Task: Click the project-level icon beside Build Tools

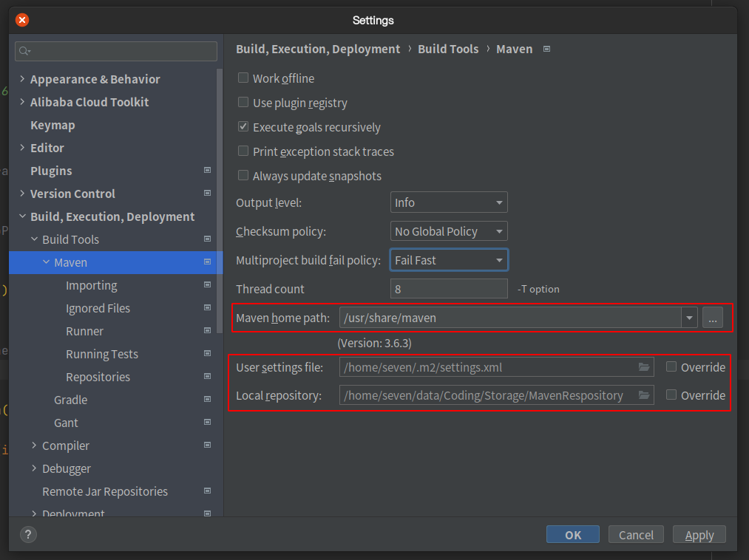Action: click(207, 239)
